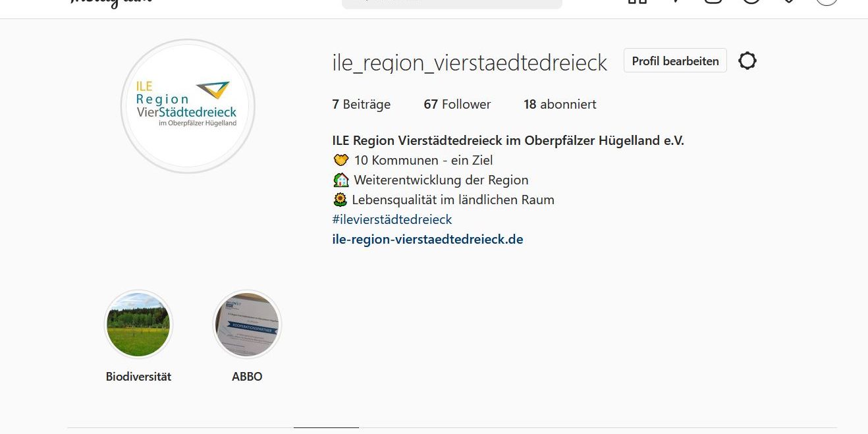Open the #ilevierstädtedreieck hashtag link
The height and width of the screenshot is (434, 868).
coord(392,219)
